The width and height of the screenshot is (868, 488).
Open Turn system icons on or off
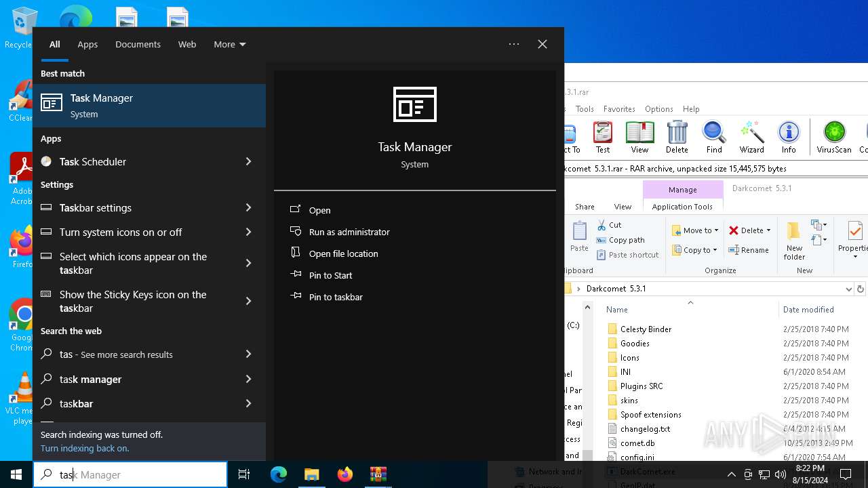coord(133,232)
